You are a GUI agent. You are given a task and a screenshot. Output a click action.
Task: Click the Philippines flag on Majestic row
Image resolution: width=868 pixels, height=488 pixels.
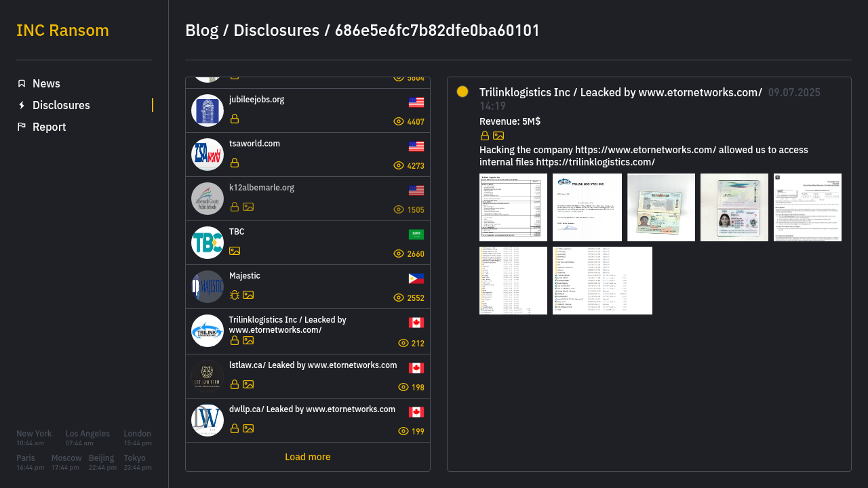pos(416,279)
